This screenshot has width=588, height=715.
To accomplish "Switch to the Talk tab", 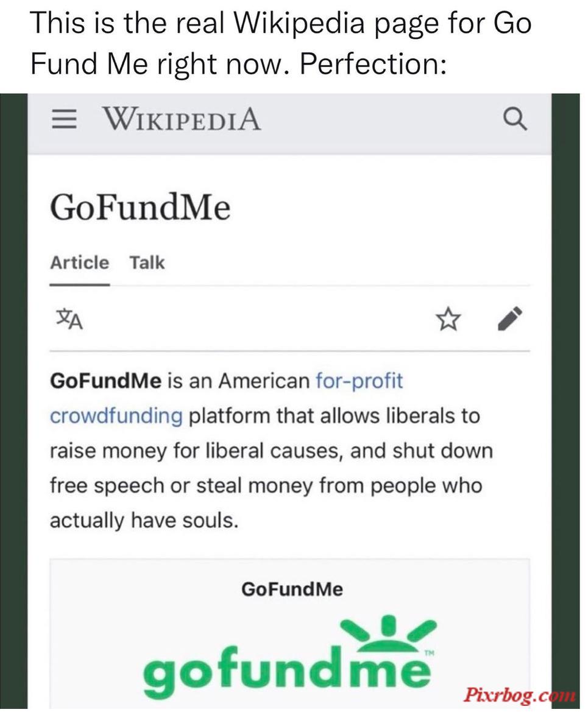I will [146, 263].
